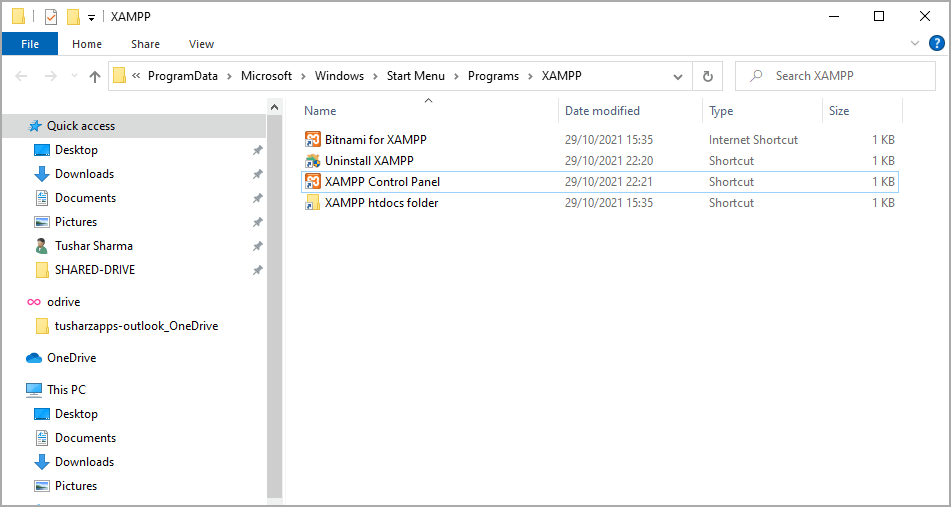Expand the ribbon using the chevron

click(914, 43)
